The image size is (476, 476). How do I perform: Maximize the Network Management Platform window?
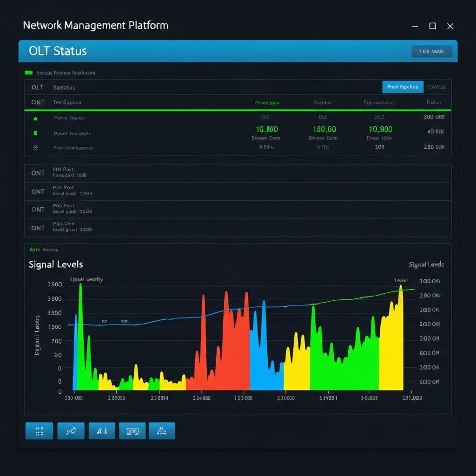coord(432,26)
